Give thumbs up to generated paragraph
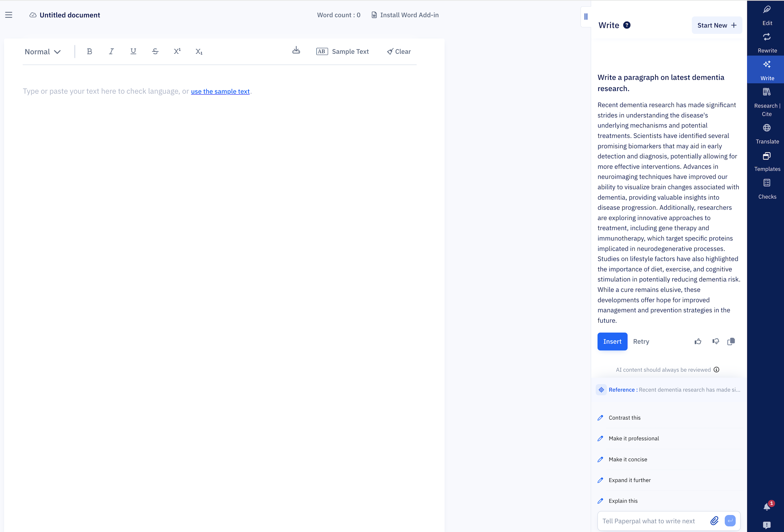The image size is (784, 532). coord(698,342)
